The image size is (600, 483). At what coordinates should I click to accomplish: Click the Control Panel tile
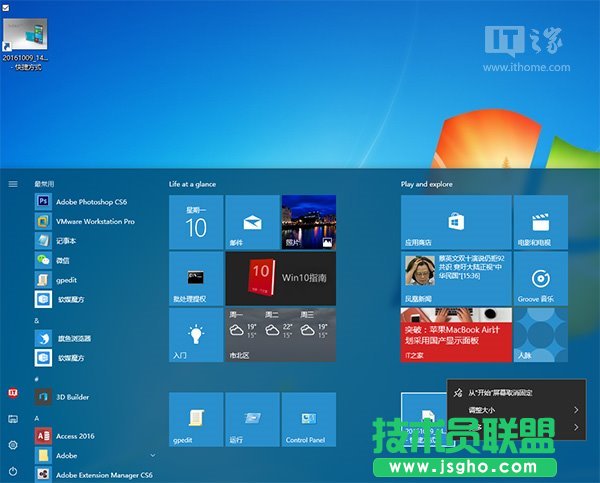[308, 419]
